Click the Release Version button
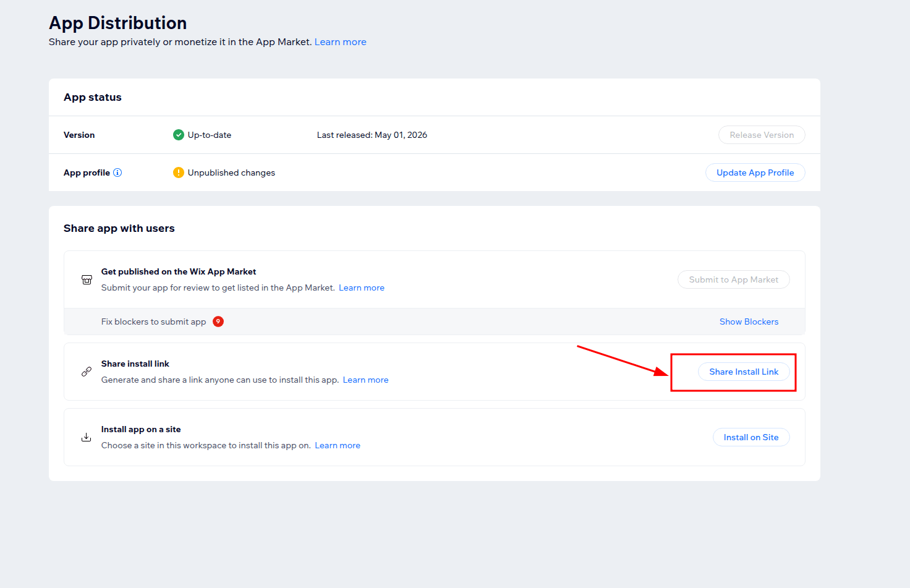Screen dimensions: 910x588 pos(762,135)
